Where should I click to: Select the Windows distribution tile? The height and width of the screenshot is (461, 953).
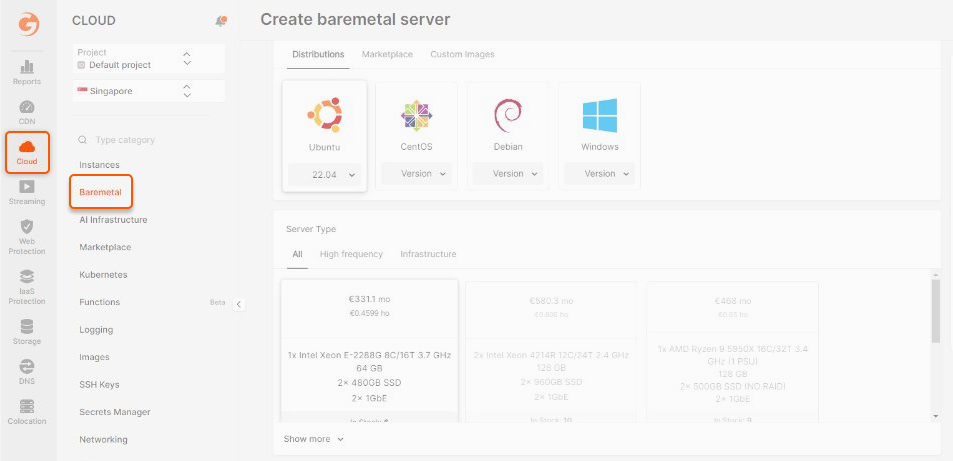[599, 137]
